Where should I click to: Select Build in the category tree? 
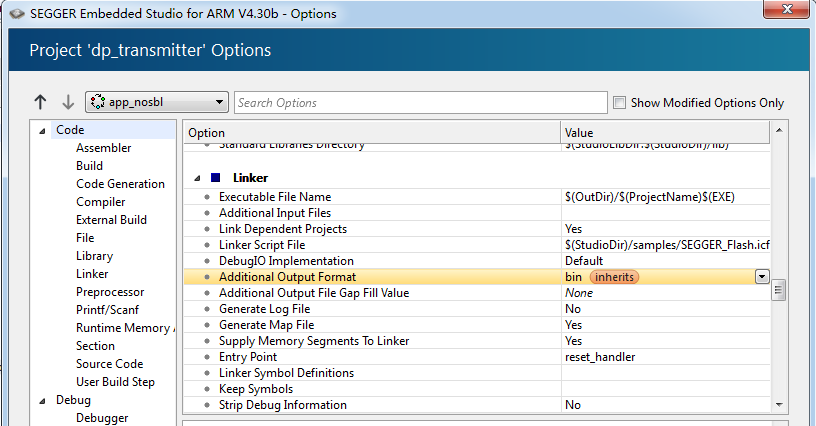90,166
